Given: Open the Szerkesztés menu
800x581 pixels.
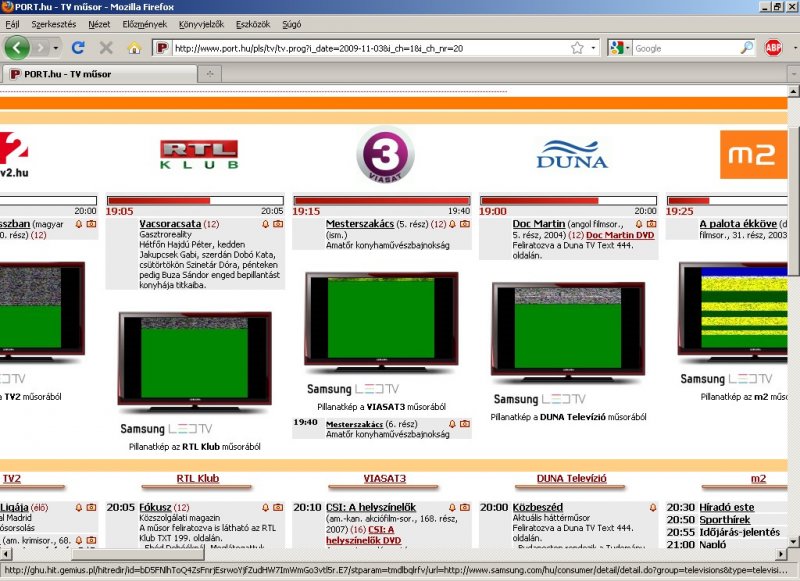Looking at the screenshot, I should pos(54,24).
